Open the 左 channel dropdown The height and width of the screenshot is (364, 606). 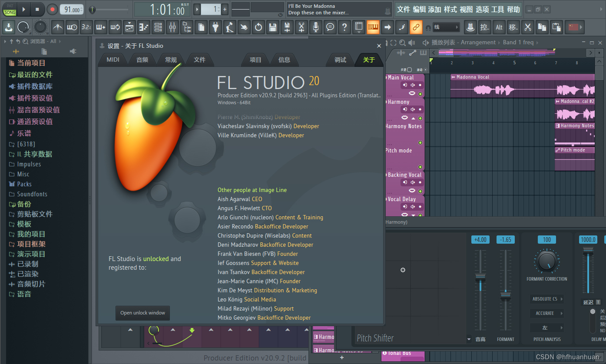point(547,328)
